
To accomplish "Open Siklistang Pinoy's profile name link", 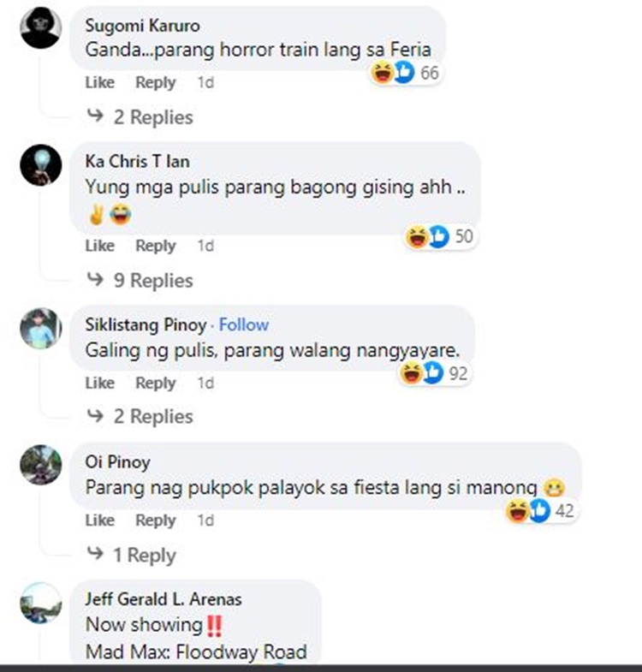I will 146,324.
